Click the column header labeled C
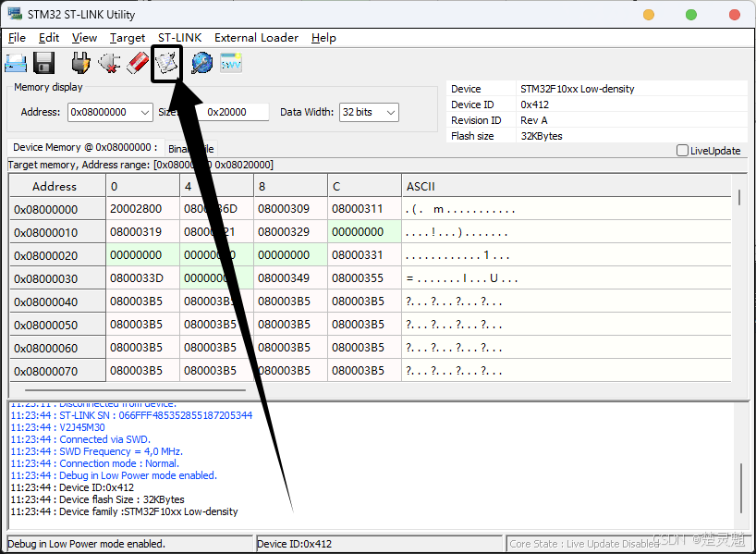Viewport: 756px width, 554px height. tap(364, 186)
